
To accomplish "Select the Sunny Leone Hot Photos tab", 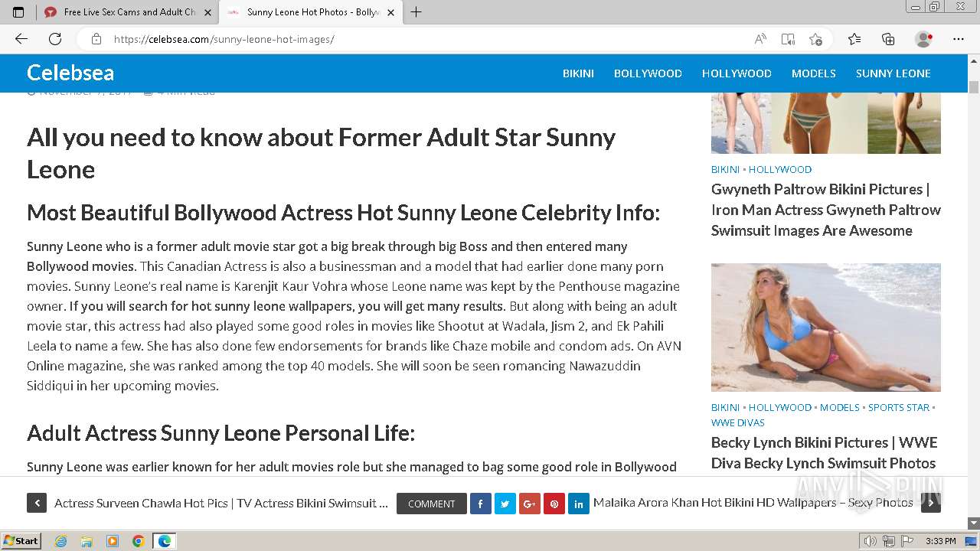I will tap(310, 12).
